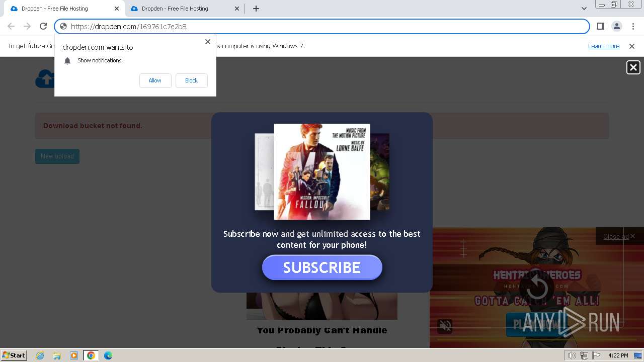
Task: Open network status tray icon
Action: 584,355
